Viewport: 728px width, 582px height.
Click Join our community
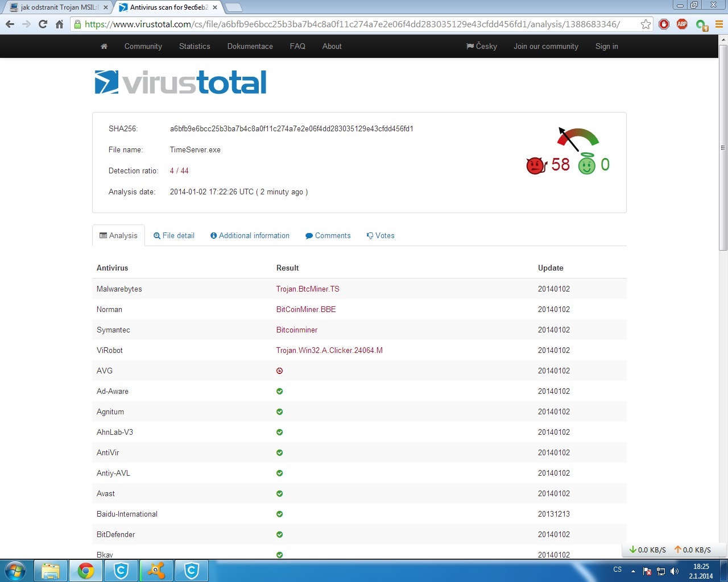pos(546,47)
